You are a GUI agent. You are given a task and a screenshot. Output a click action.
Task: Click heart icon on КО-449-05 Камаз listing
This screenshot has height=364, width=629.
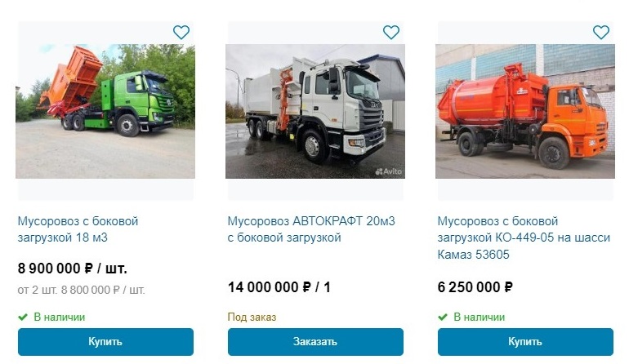click(601, 32)
